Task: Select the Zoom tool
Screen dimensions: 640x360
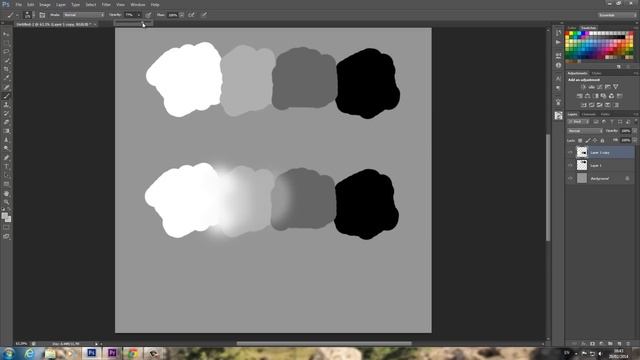Action: coord(6,202)
